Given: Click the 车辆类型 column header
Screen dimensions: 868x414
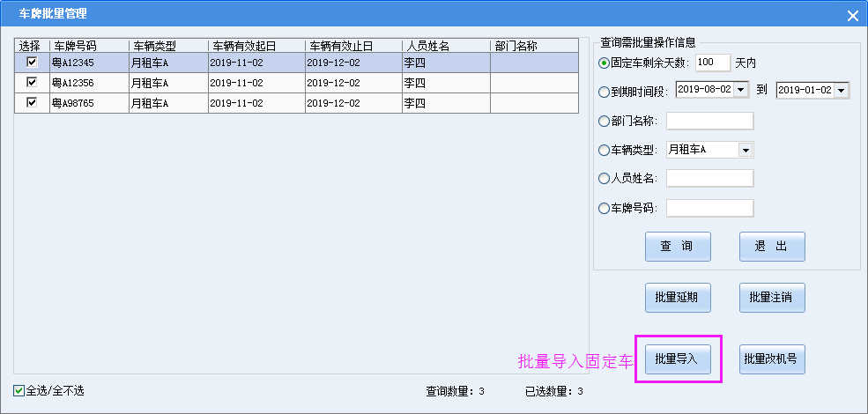Looking at the screenshot, I should click(x=169, y=46).
